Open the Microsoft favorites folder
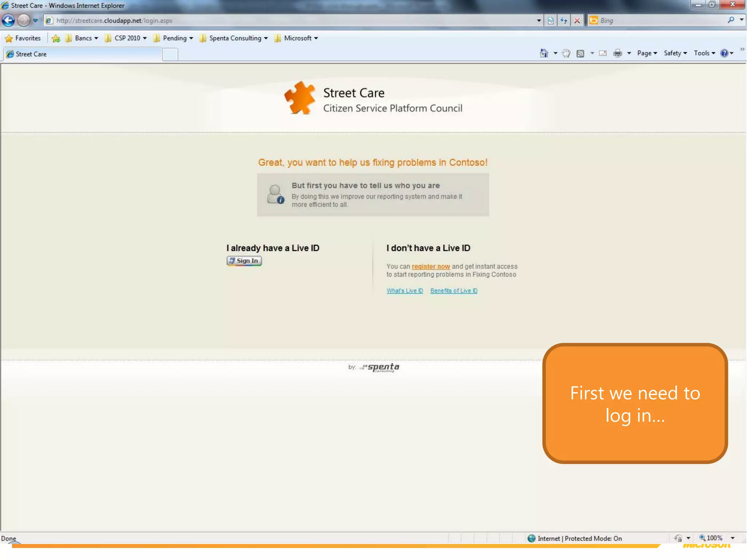 [x=296, y=38]
